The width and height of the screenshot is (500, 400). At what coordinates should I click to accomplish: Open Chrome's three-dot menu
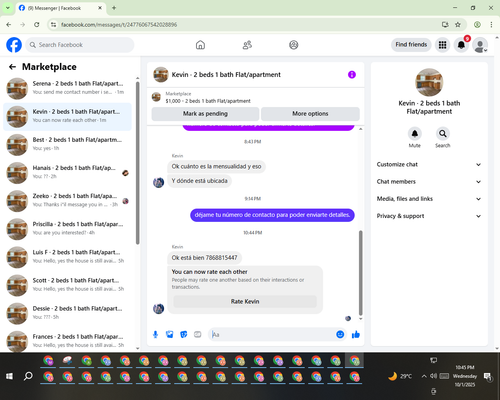click(491, 25)
